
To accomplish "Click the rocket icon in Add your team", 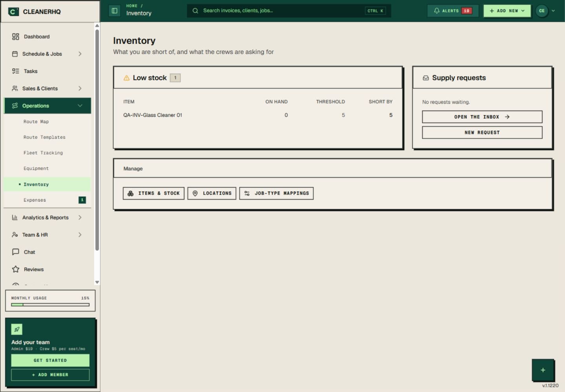I will (17, 329).
